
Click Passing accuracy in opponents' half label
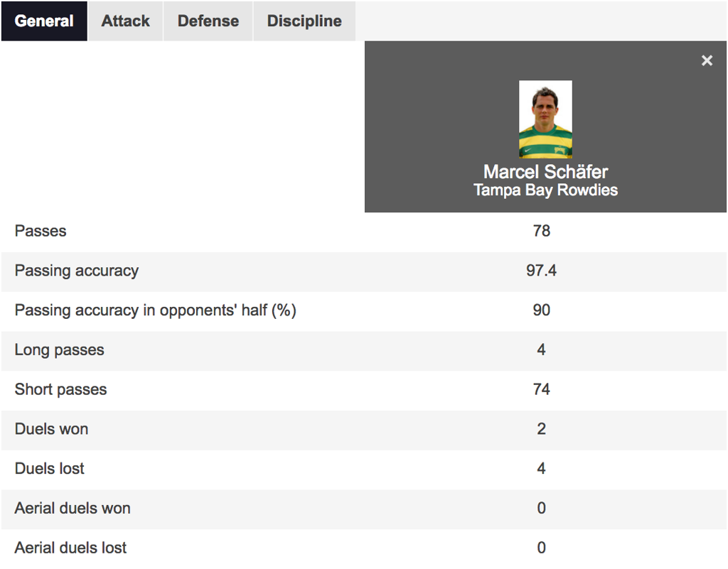(x=156, y=310)
